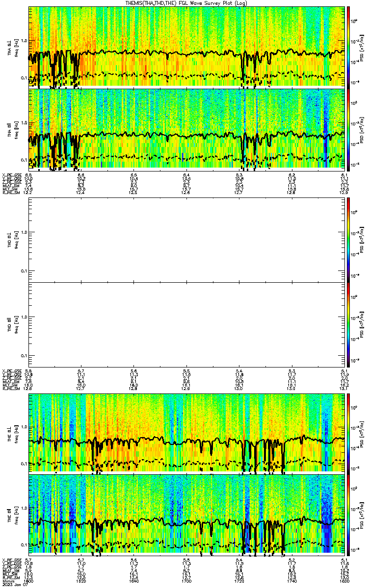Click the 0.1 frequency tick on THE B-parallel axis

(x=24, y=545)
